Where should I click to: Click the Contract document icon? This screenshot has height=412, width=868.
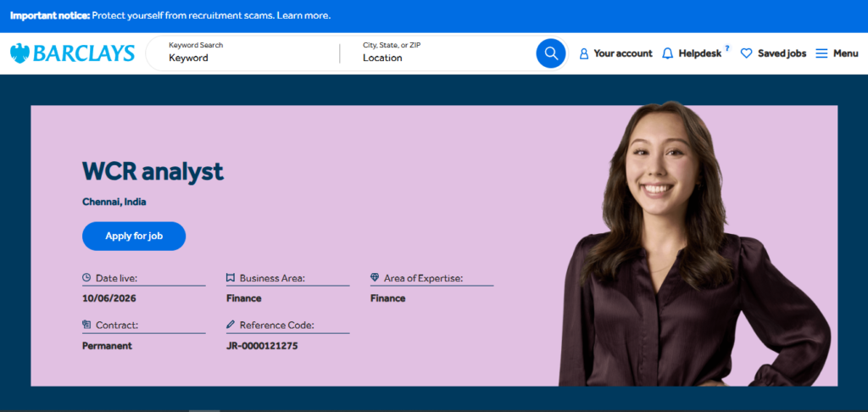pyautogui.click(x=86, y=325)
